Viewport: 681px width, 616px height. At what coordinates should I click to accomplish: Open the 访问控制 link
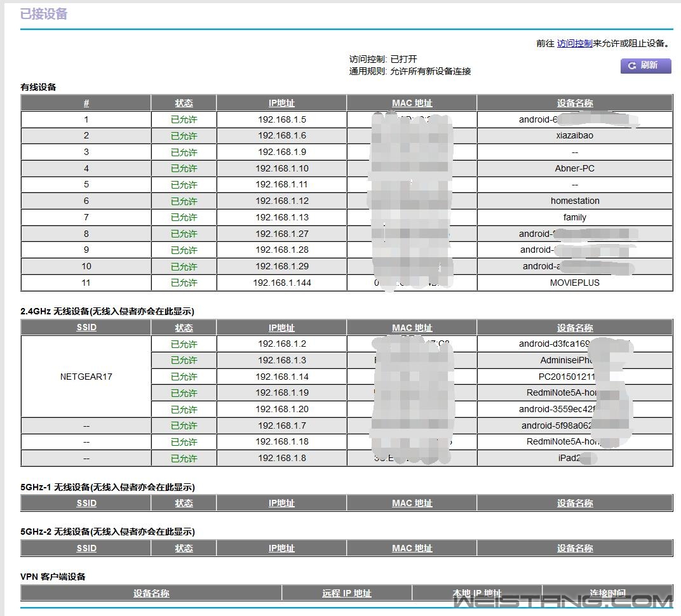tap(574, 43)
